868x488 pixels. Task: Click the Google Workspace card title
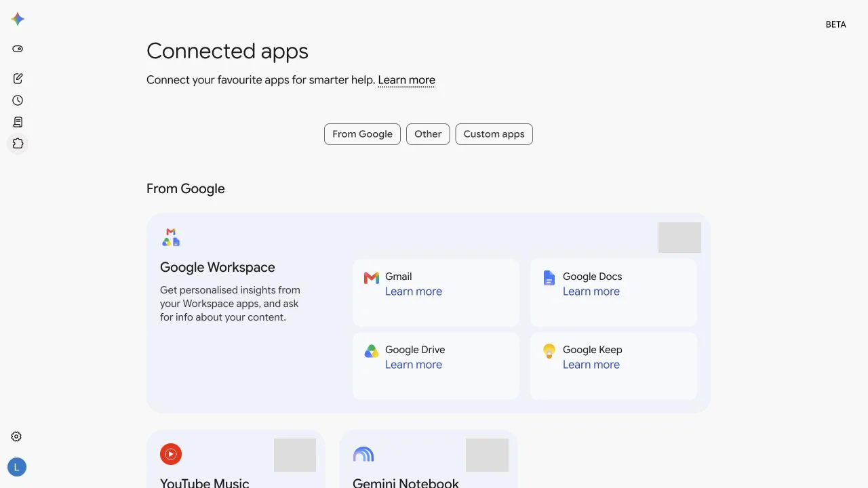click(x=218, y=267)
